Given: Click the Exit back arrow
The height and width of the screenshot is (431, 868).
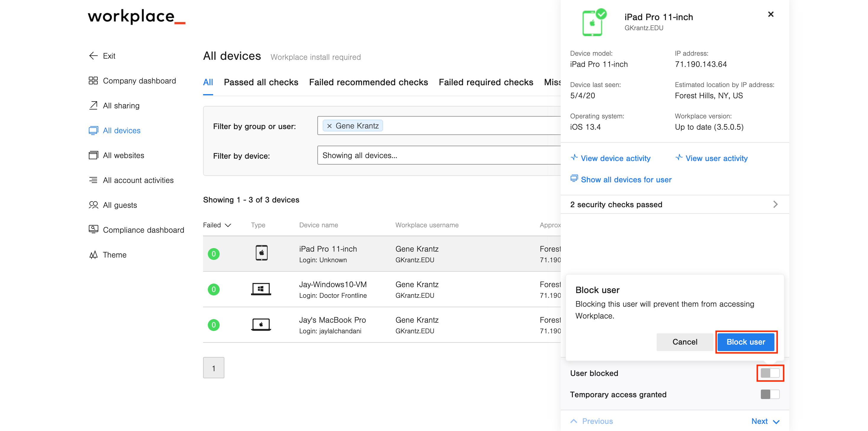Looking at the screenshot, I should point(93,56).
